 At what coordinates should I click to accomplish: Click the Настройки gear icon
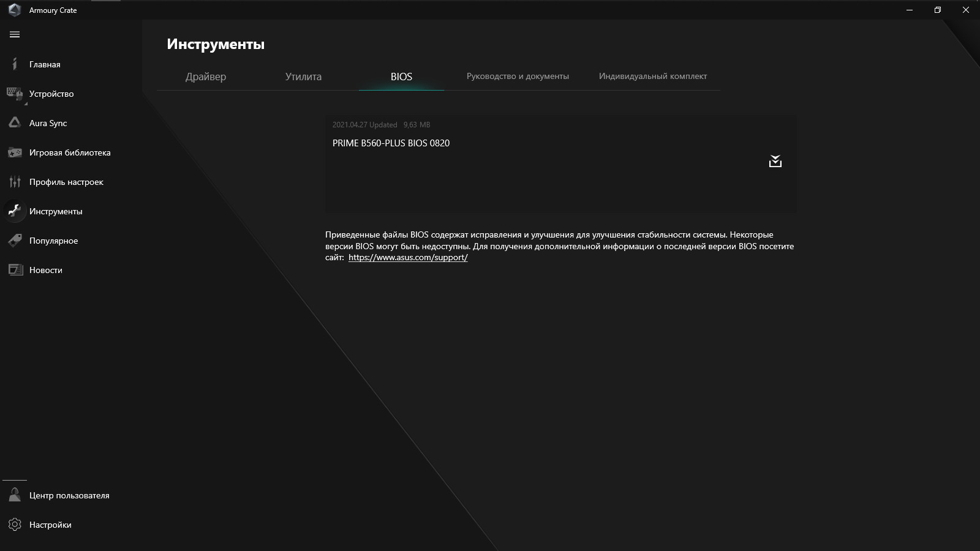[x=15, y=525]
